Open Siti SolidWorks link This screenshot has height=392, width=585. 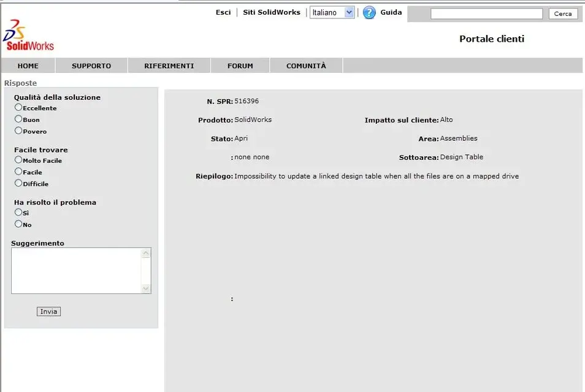tap(272, 12)
